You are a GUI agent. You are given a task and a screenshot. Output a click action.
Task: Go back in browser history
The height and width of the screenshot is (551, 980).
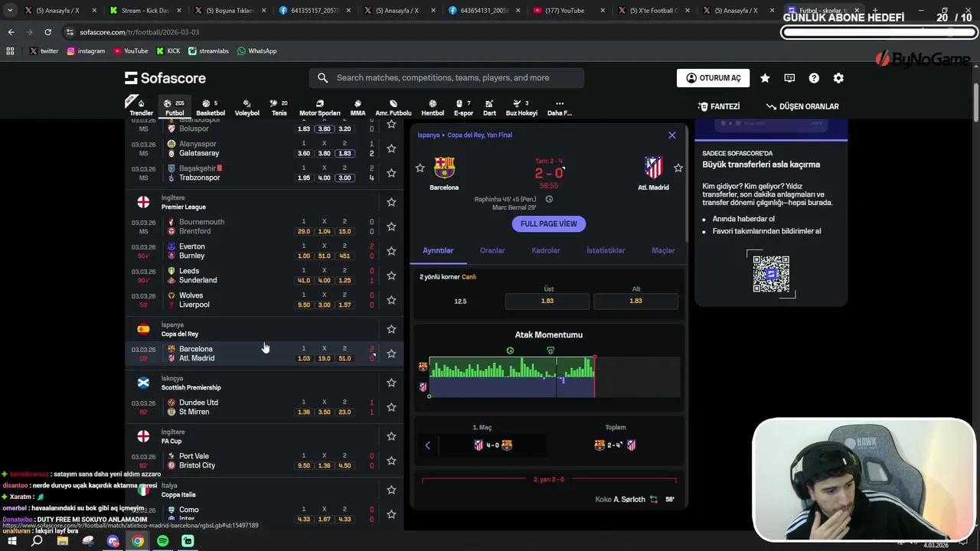pyautogui.click(x=11, y=32)
